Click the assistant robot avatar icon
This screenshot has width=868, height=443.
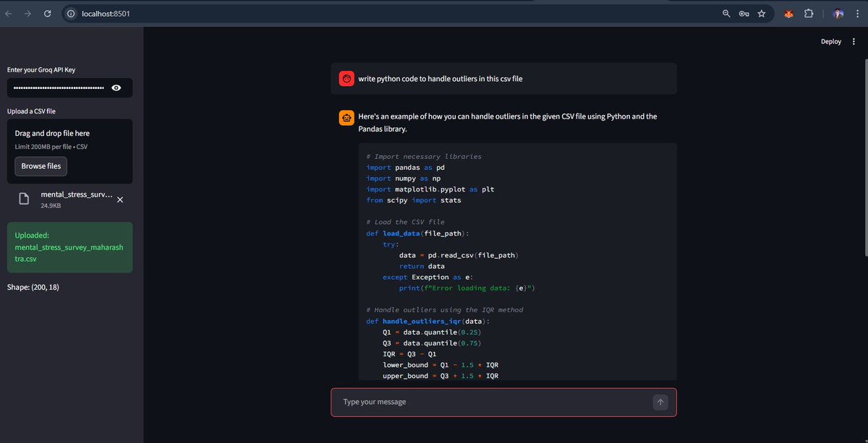tap(347, 118)
